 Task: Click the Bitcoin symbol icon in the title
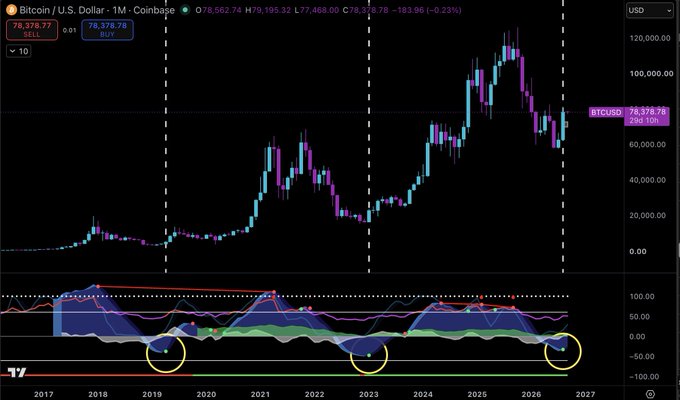click(11, 10)
